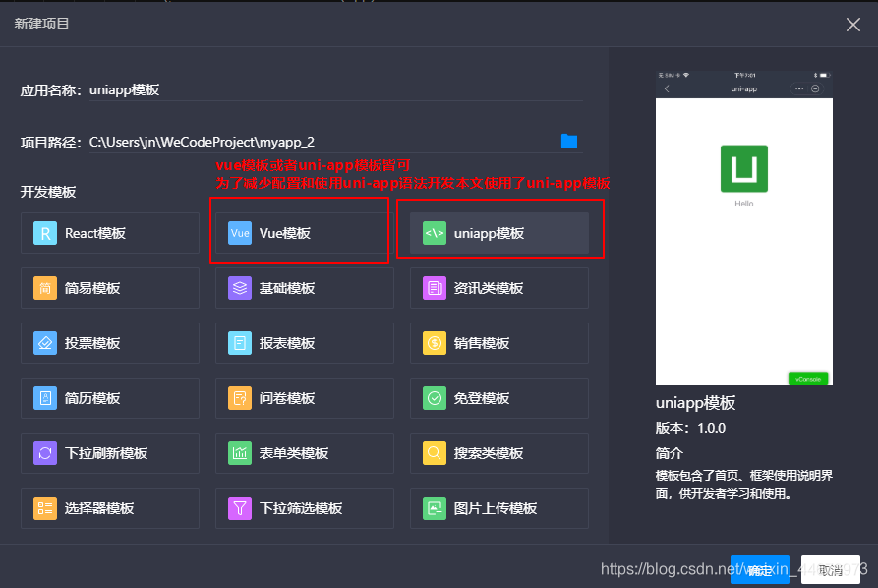This screenshot has width=878, height=588.
Task: Click the 免登模板 label
Action: tap(482, 398)
